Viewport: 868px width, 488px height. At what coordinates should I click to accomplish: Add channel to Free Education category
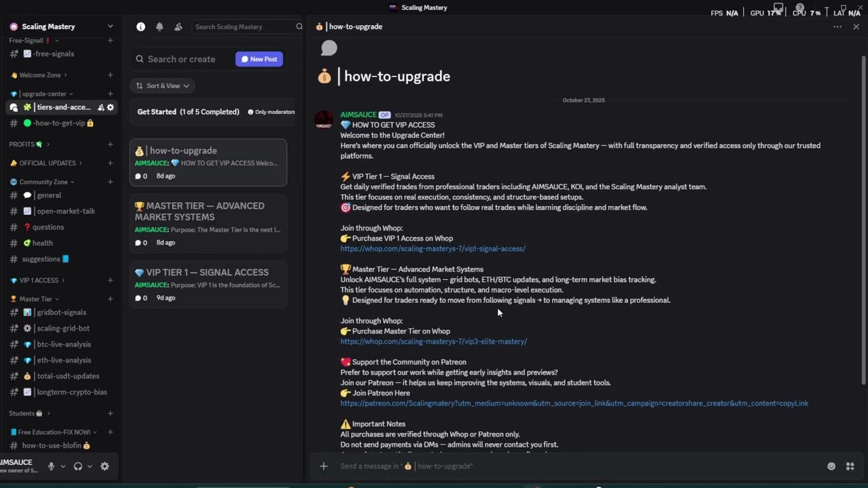110,432
